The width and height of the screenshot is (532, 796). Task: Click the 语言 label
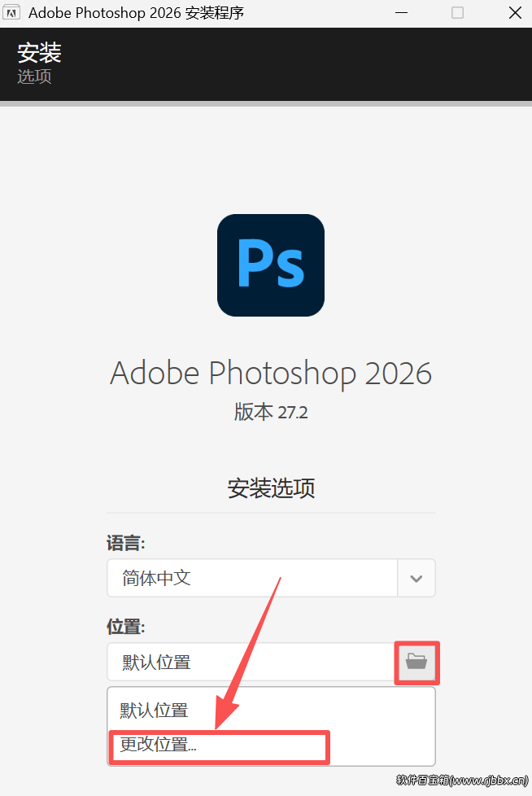pos(126,543)
